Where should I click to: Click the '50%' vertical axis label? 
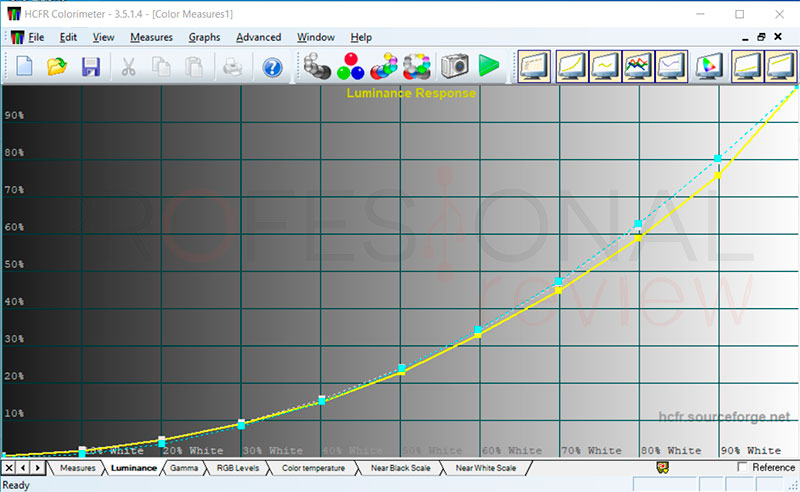click(14, 264)
